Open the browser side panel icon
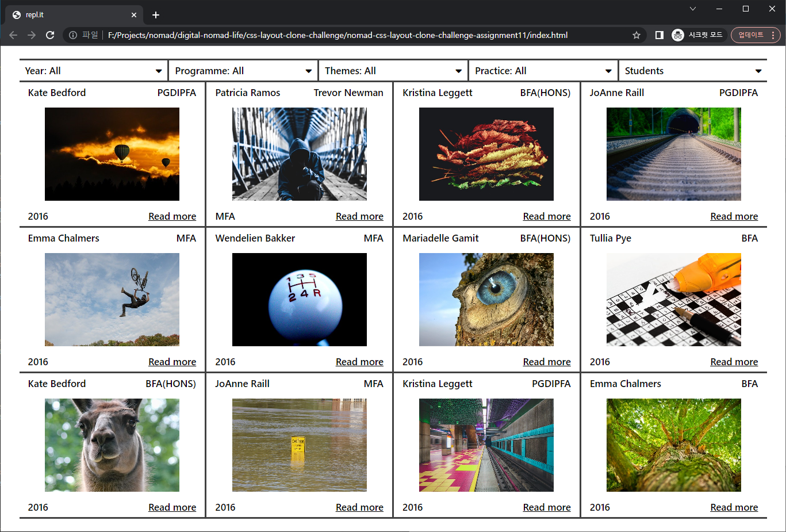Viewport: 786px width, 532px height. pyautogui.click(x=660, y=35)
